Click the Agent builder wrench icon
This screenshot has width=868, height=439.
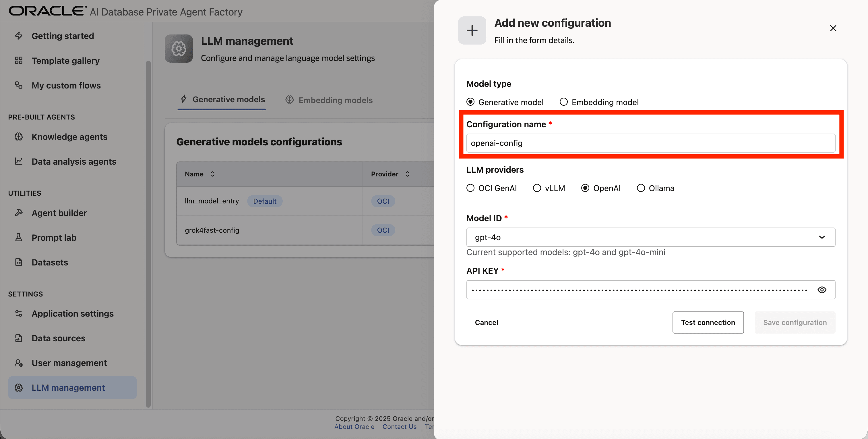(x=19, y=213)
